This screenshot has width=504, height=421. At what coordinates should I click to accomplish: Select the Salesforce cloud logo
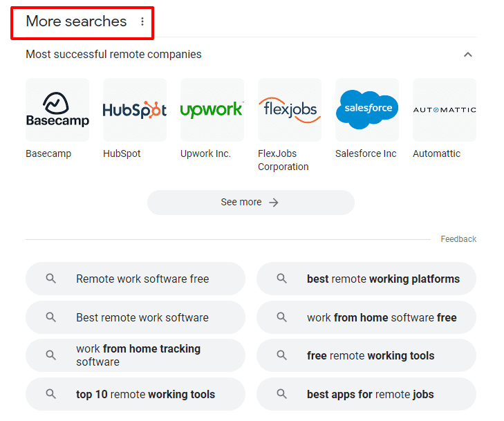[367, 110]
